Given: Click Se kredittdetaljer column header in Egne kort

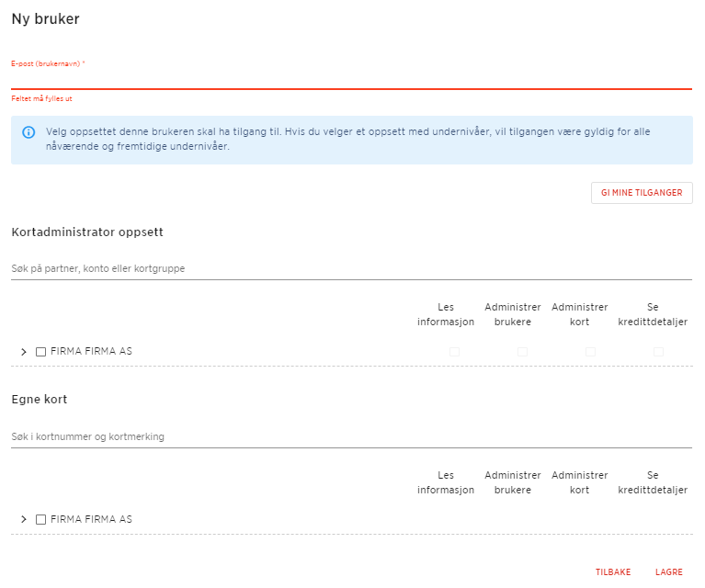Looking at the screenshot, I should (x=653, y=482).
